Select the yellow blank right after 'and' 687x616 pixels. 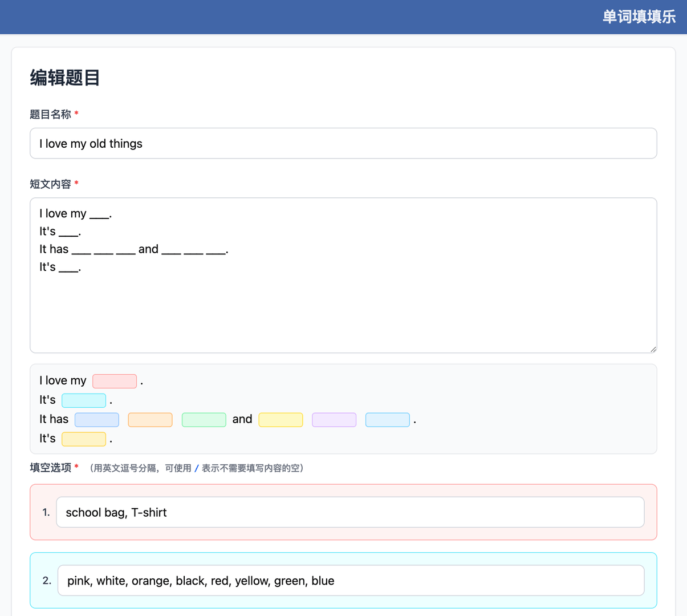(x=281, y=420)
